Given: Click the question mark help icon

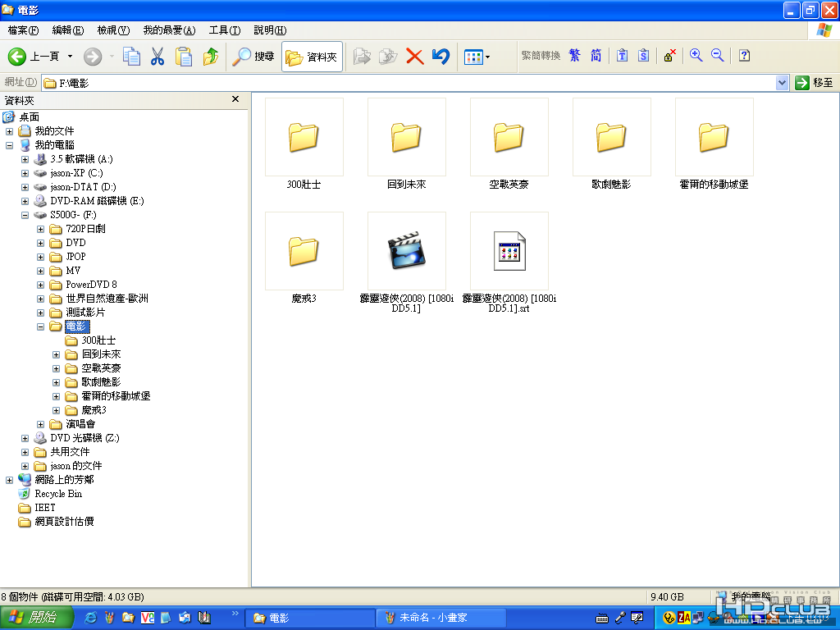Looking at the screenshot, I should tap(744, 55).
